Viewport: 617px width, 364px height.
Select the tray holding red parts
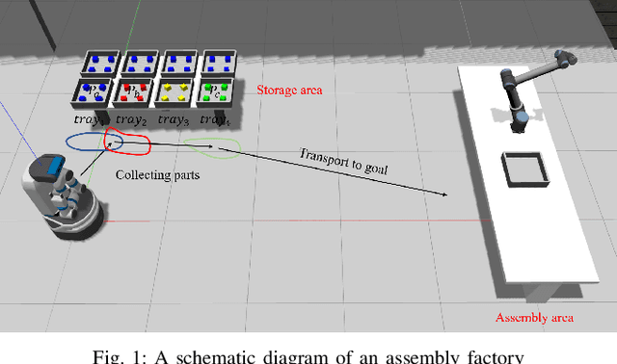click(x=133, y=93)
